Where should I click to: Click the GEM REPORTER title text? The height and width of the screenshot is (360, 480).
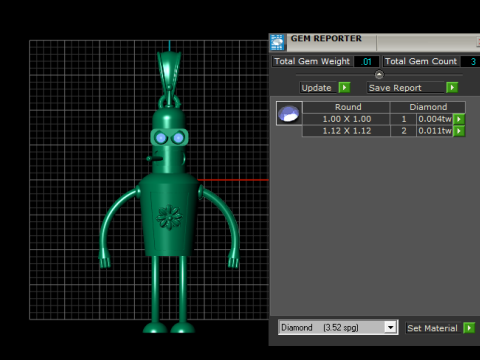tap(326, 39)
